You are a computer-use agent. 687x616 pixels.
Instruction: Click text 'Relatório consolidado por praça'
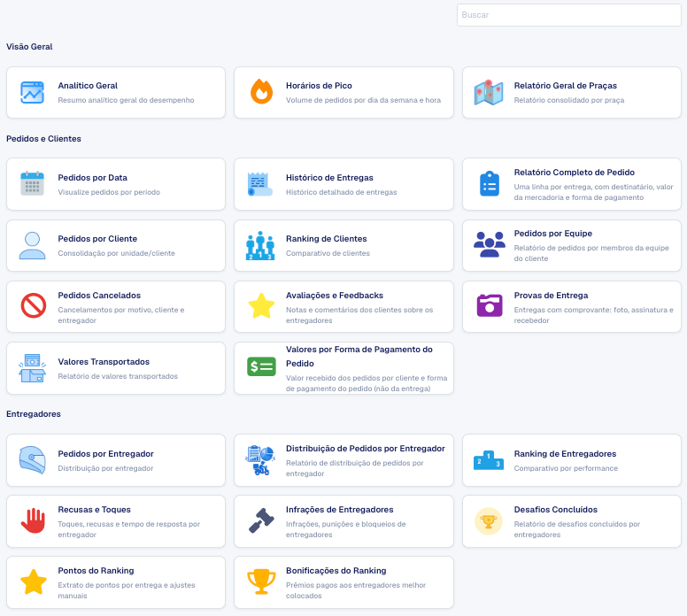click(x=568, y=100)
